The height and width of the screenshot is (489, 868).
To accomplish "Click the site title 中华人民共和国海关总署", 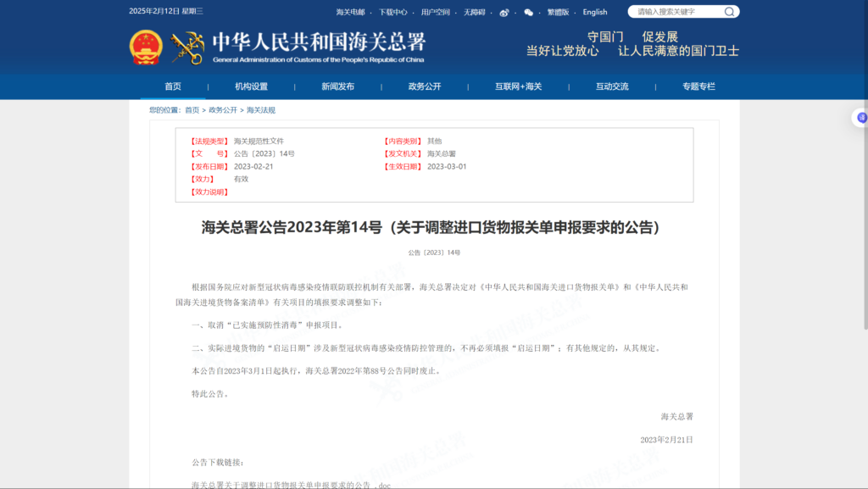I will point(319,42).
